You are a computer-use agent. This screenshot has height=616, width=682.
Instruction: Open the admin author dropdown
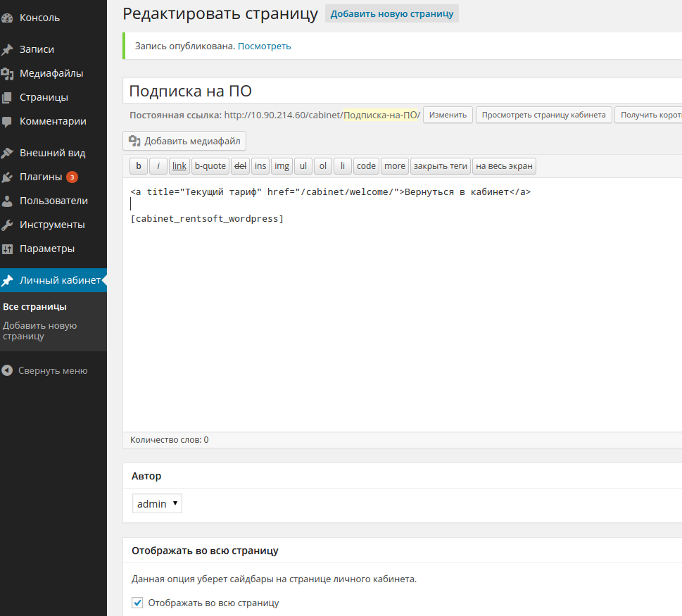[157, 504]
